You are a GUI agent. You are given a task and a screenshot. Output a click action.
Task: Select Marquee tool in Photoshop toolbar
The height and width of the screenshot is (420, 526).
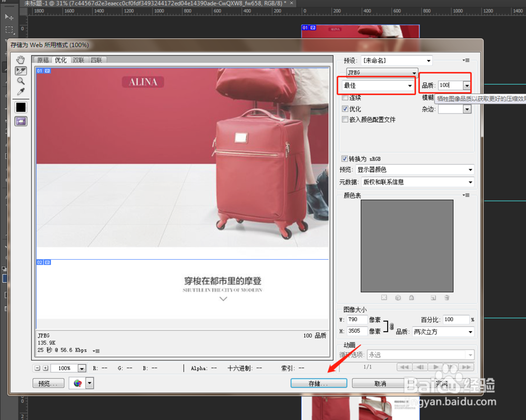click(9, 30)
